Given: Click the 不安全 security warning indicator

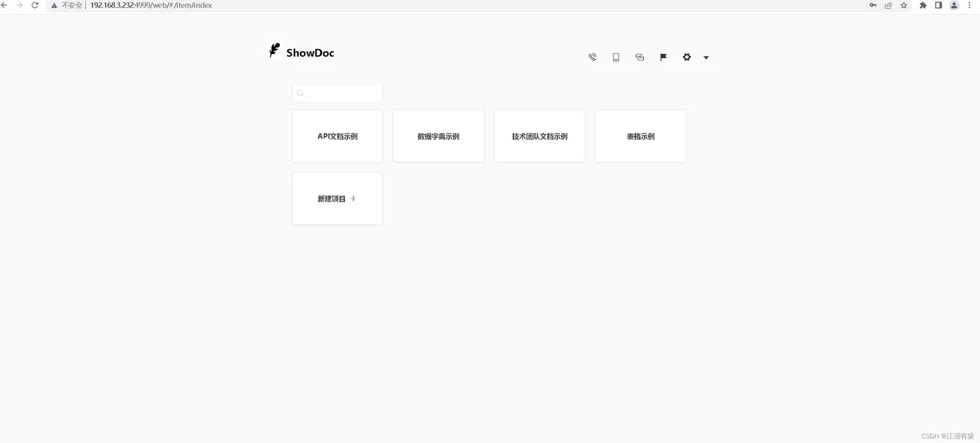Looking at the screenshot, I should coord(66,5).
